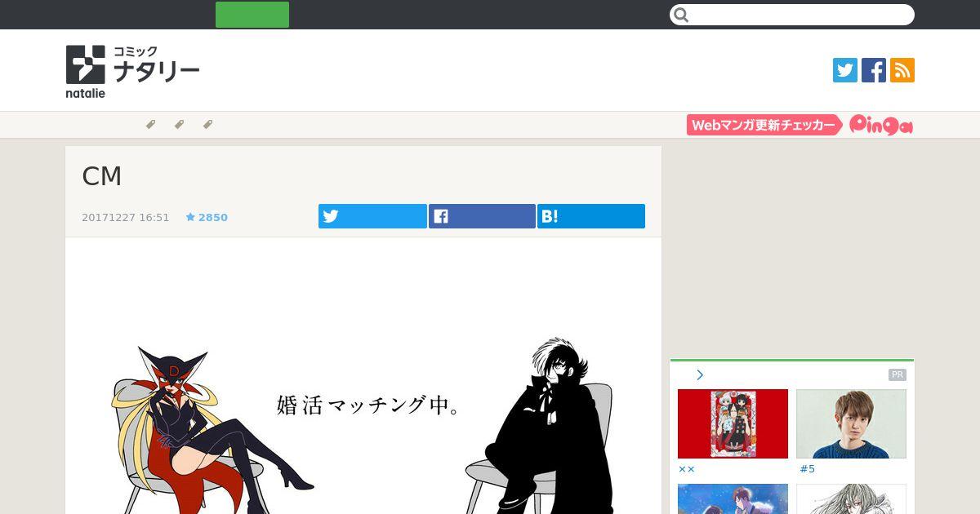Share article via Twitter button

(372, 216)
